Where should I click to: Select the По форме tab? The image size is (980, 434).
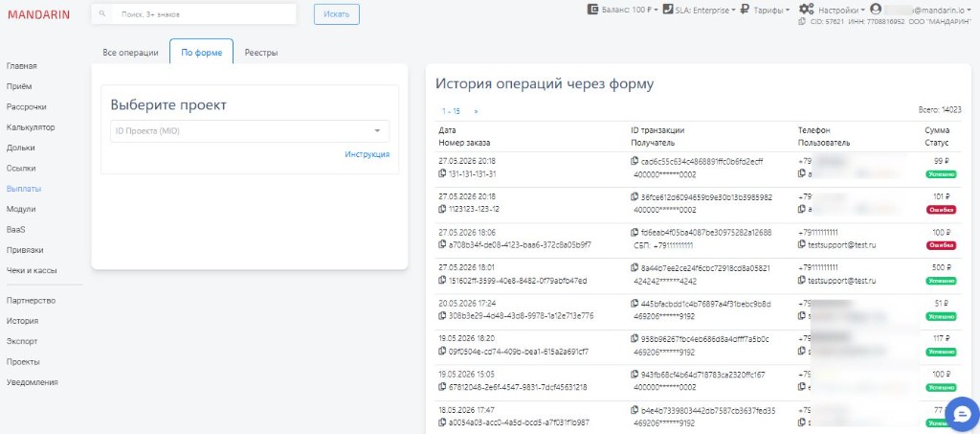coord(201,53)
